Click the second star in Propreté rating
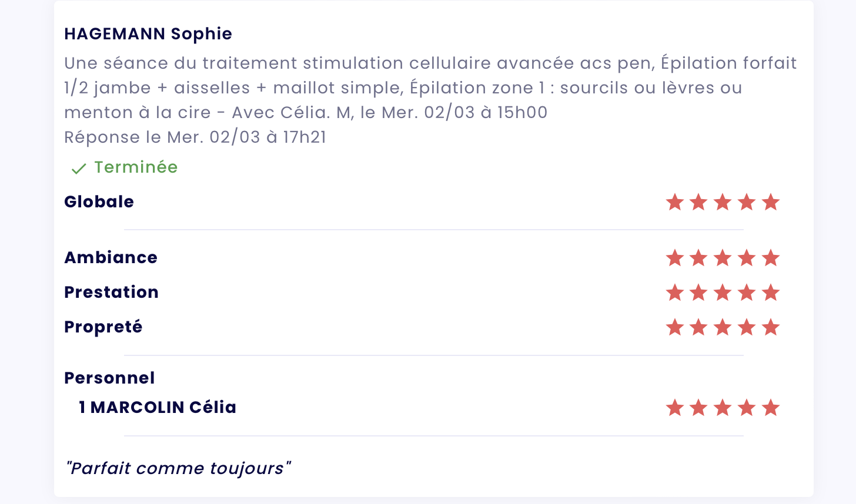 coord(698,327)
